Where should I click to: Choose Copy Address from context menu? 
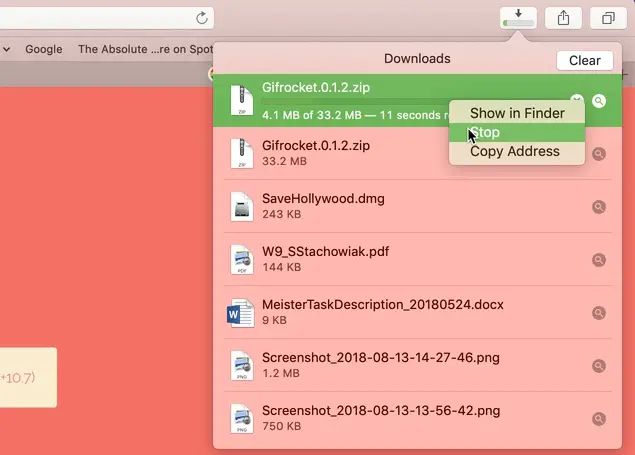click(x=517, y=151)
